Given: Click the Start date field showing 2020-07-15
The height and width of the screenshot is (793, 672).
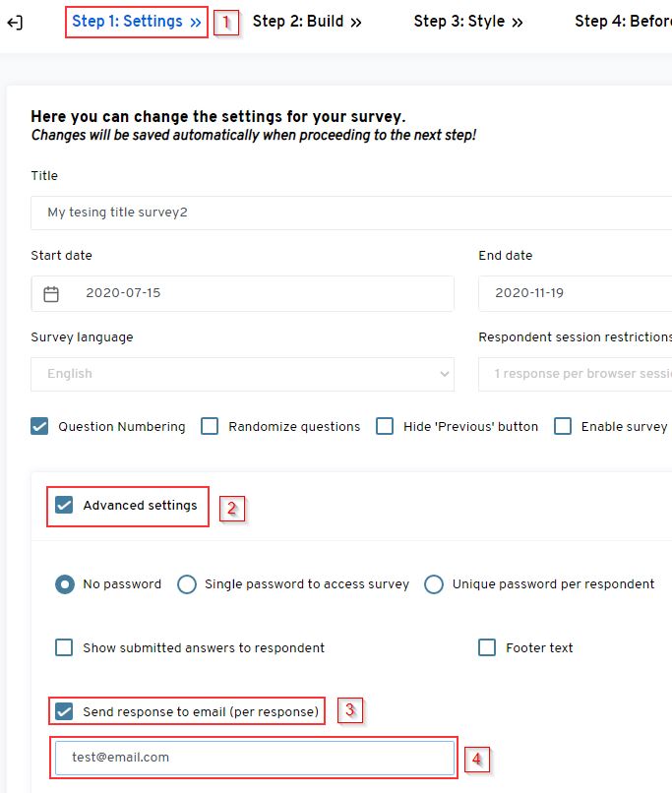Looking at the screenshot, I should pos(256,293).
